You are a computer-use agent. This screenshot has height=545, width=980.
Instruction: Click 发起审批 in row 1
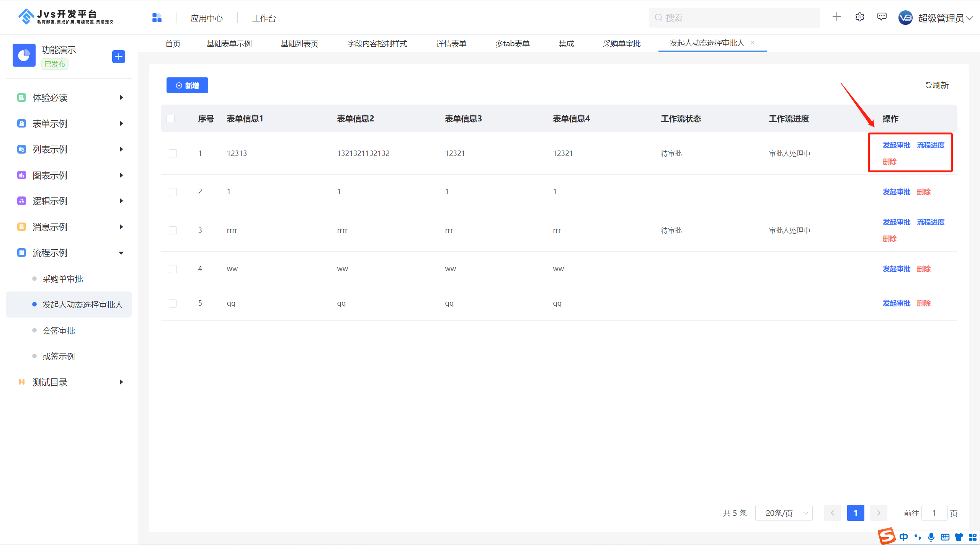pos(897,145)
